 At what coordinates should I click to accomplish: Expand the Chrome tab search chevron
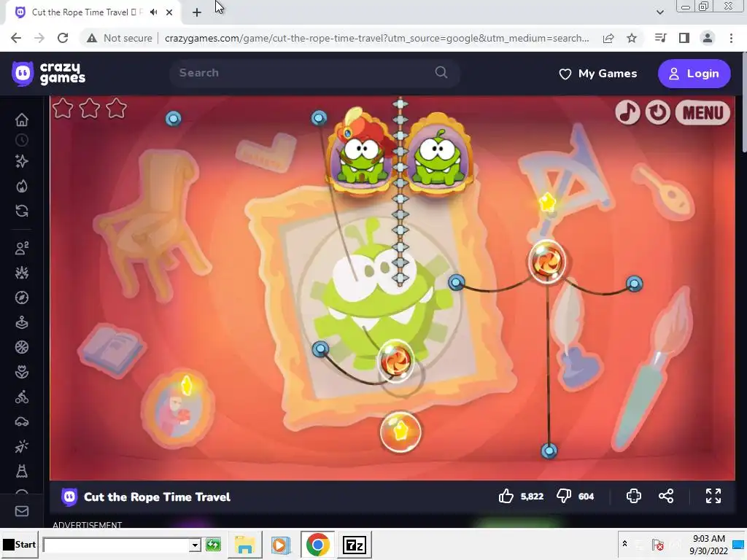click(x=659, y=12)
